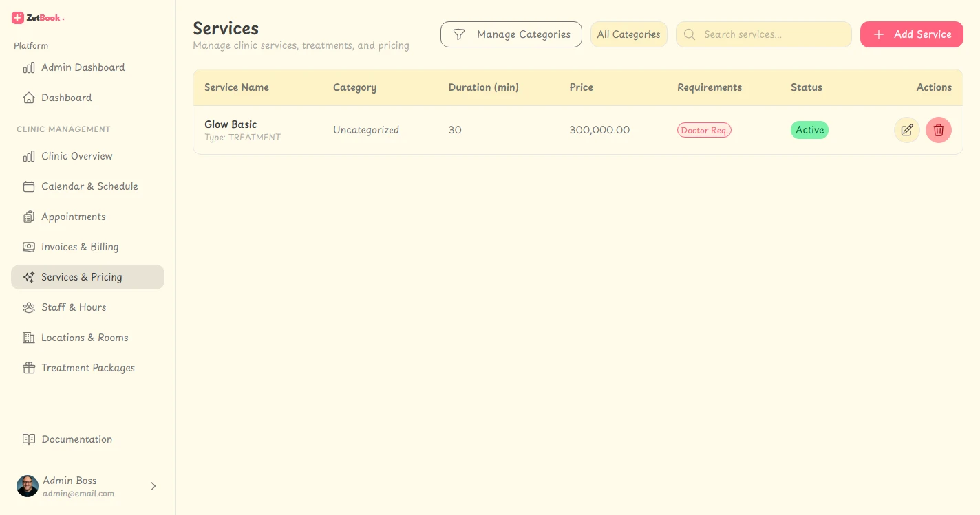980x515 pixels.
Task: Click the Type: TREATMENT label
Action: click(x=243, y=138)
